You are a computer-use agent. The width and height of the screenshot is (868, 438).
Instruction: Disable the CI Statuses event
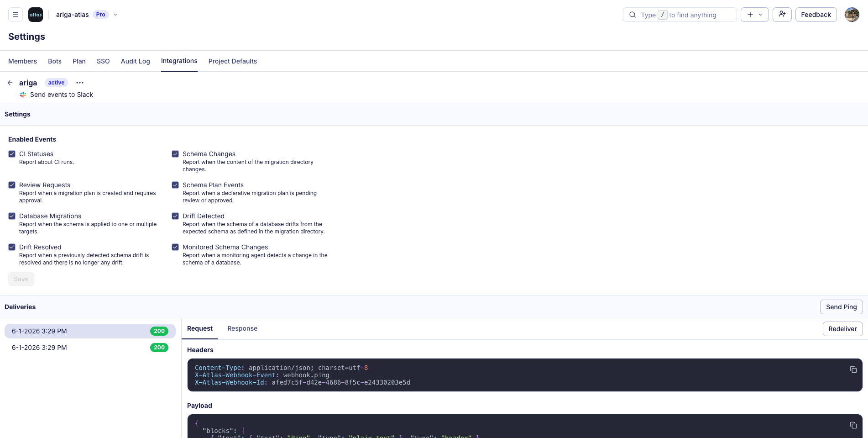point(12,154)
